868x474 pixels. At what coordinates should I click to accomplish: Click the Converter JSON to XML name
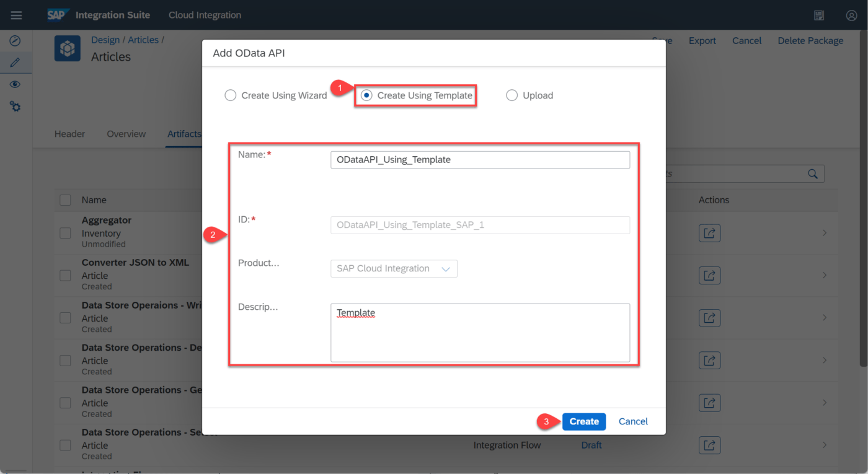[x=135, y=263]
